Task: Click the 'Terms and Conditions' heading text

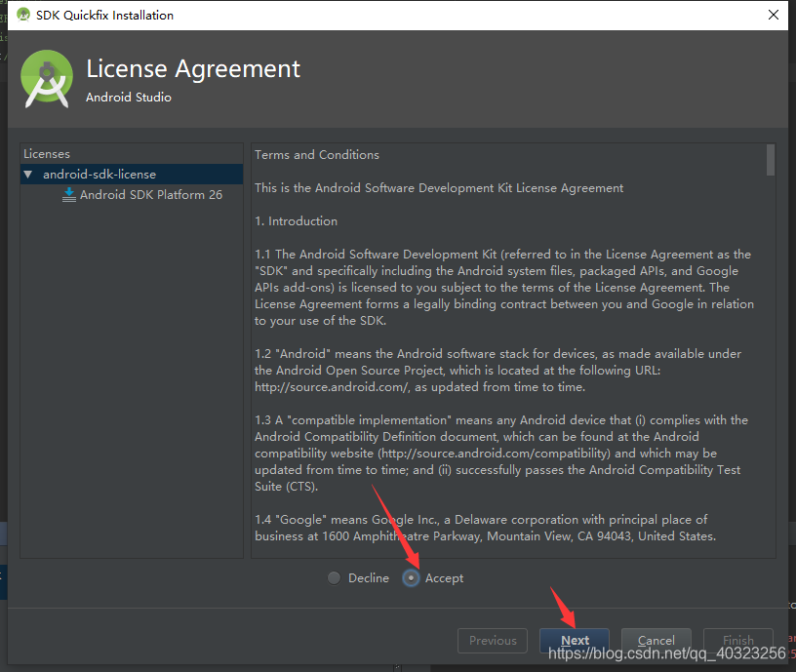Action: 317,155
